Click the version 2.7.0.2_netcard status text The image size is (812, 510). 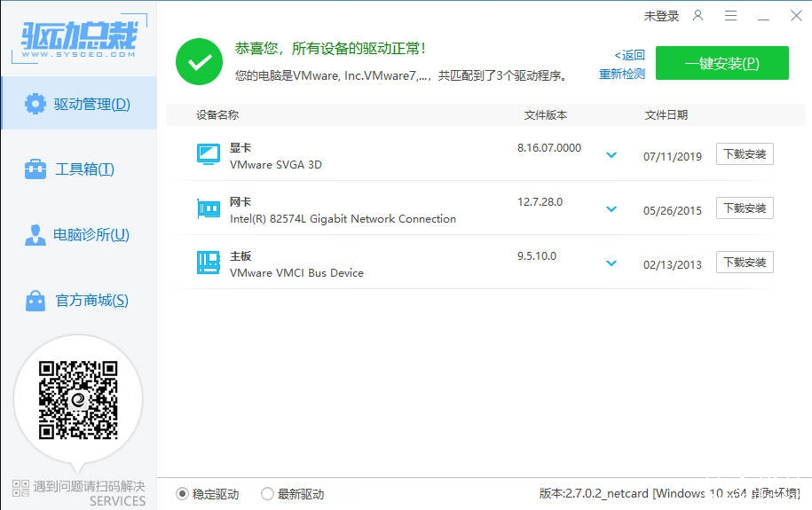(670, 493)
